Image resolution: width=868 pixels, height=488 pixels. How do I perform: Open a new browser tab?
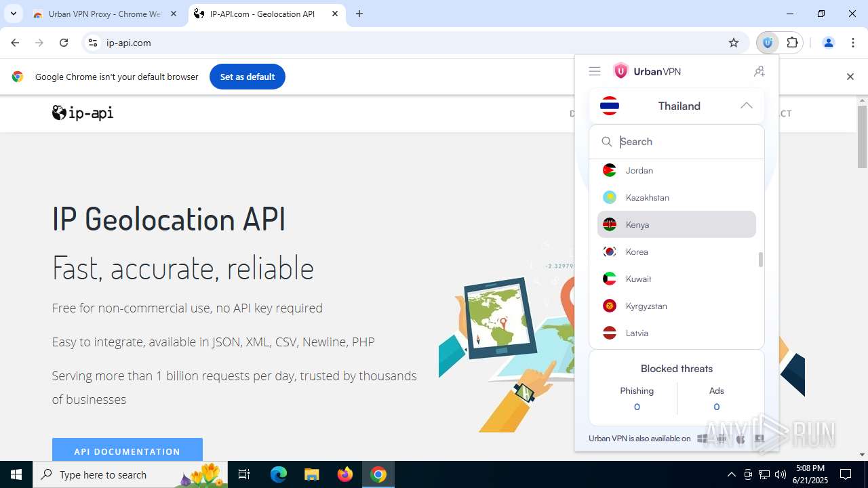[x=359, y=14]
